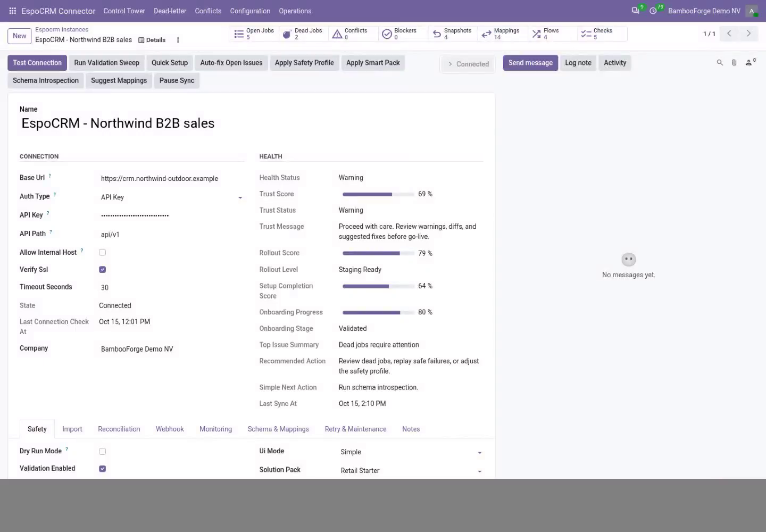Screen dimensions: 766x532
Task: Switch to the Webhook tab
Action: tap(170, 429)
